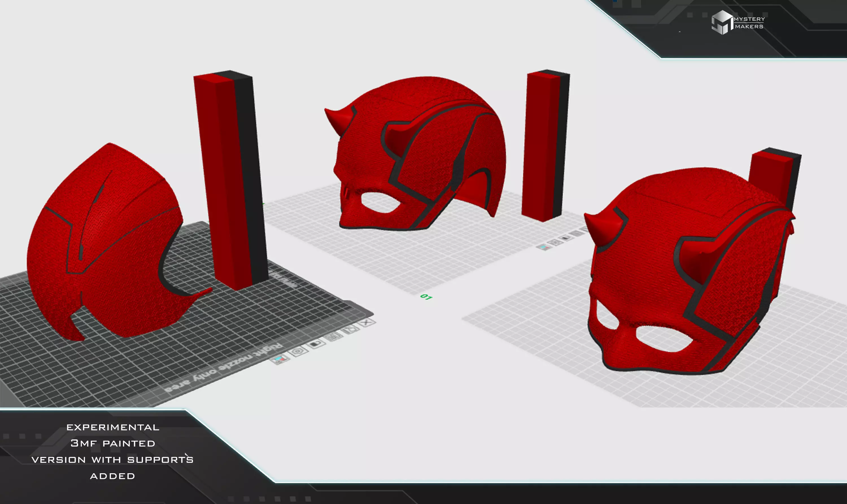Toggle the lock icon on the middle plate
This screenshot has width=847, height=504.
[566, 238]
